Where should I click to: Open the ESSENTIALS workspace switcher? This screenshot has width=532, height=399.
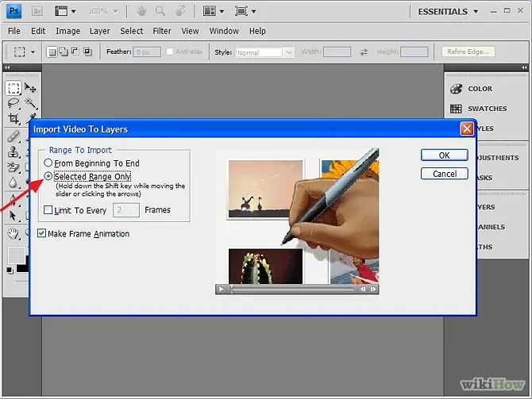coord(448,12)
